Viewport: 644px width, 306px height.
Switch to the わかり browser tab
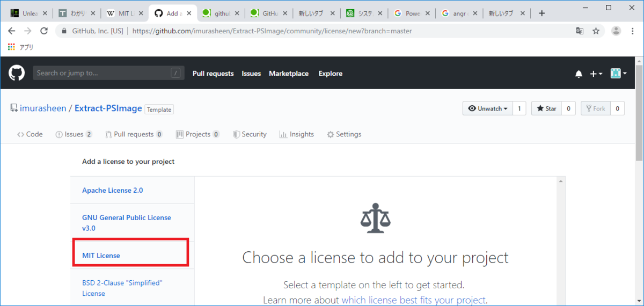(77, 13)
